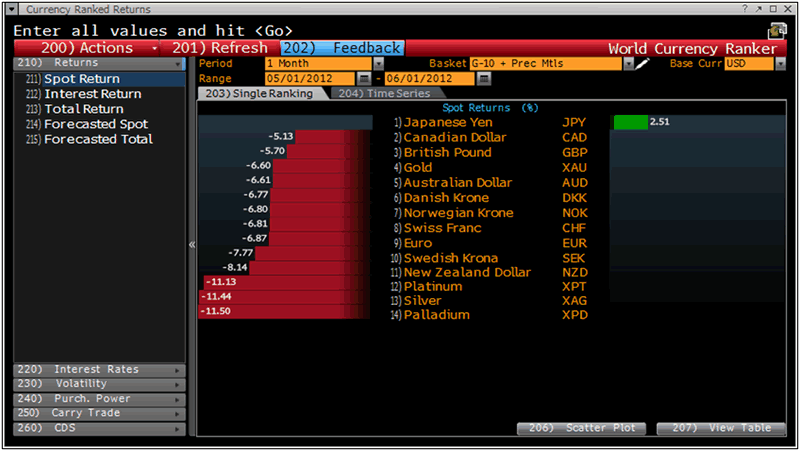Open the Period dropdown arrow
The height and width of the screenshot is (451, 800).
(378, 63)
